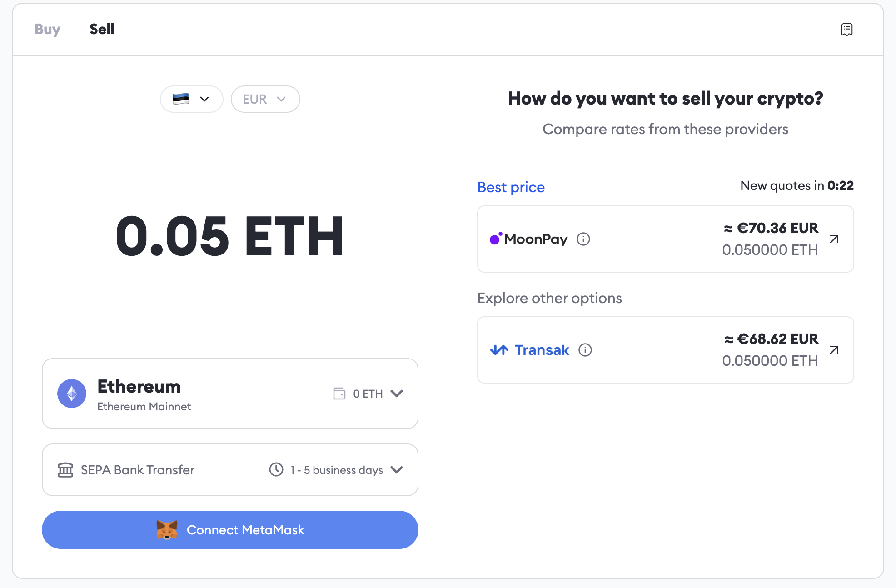Click the Connect MetaMask button
The width and height of the screenshot is (896, 588).
pos(230,530)
